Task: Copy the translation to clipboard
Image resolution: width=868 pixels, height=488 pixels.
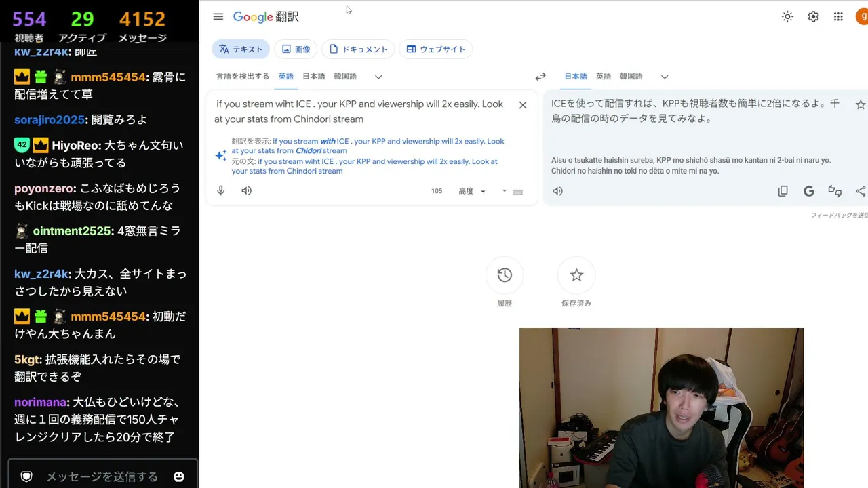Action: (783, 191)
